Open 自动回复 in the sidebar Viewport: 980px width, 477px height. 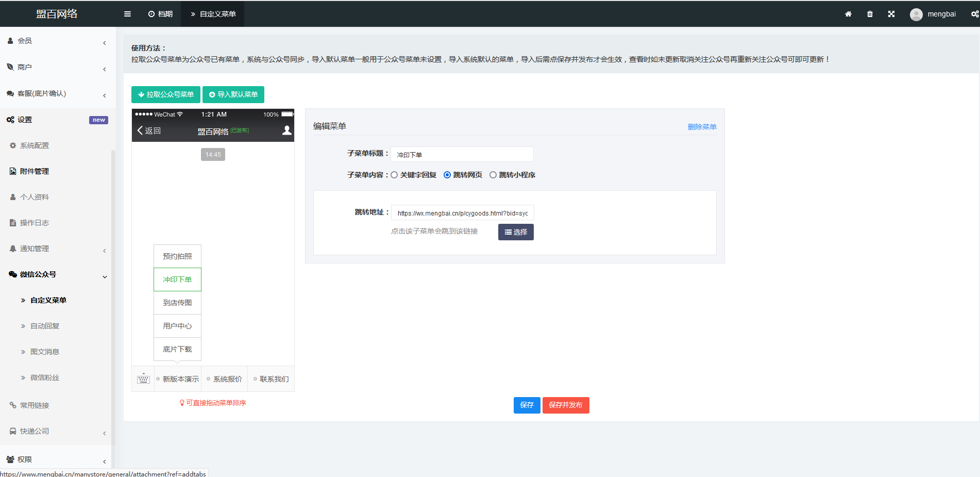(x=45, y=326)
